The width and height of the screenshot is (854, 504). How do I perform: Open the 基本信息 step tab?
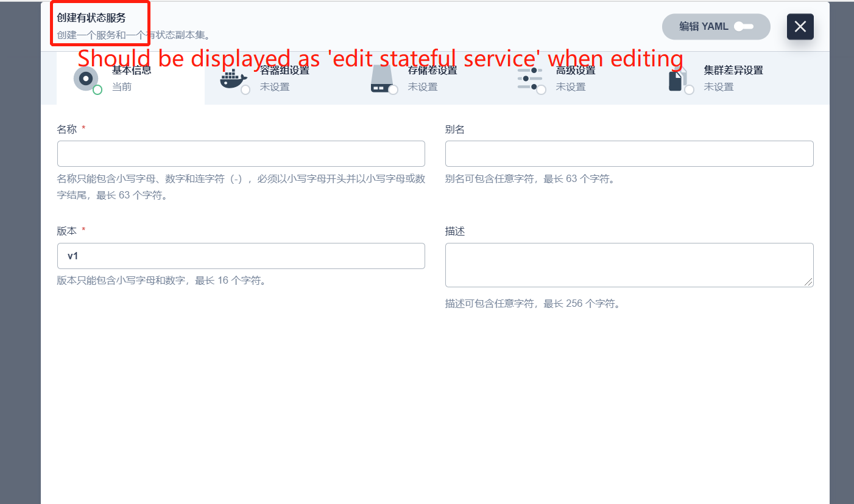[130, 79]
